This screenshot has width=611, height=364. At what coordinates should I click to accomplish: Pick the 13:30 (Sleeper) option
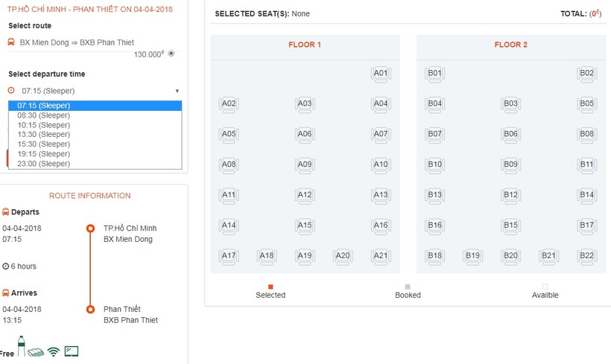[x=43, y=135]
